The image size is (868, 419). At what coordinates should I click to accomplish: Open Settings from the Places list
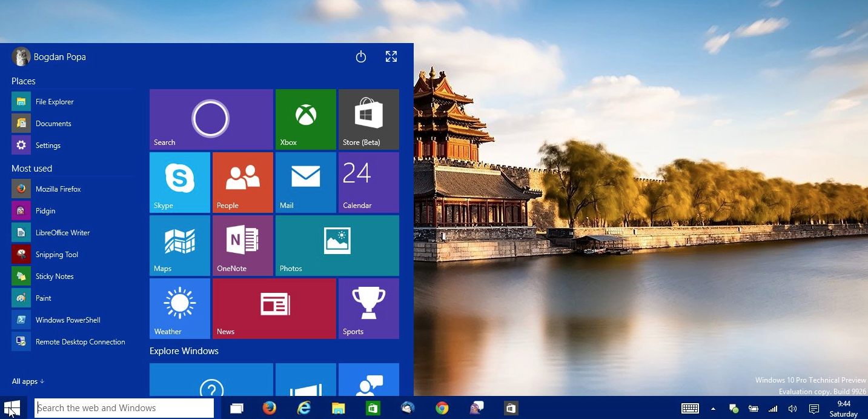tap(73, 146)
